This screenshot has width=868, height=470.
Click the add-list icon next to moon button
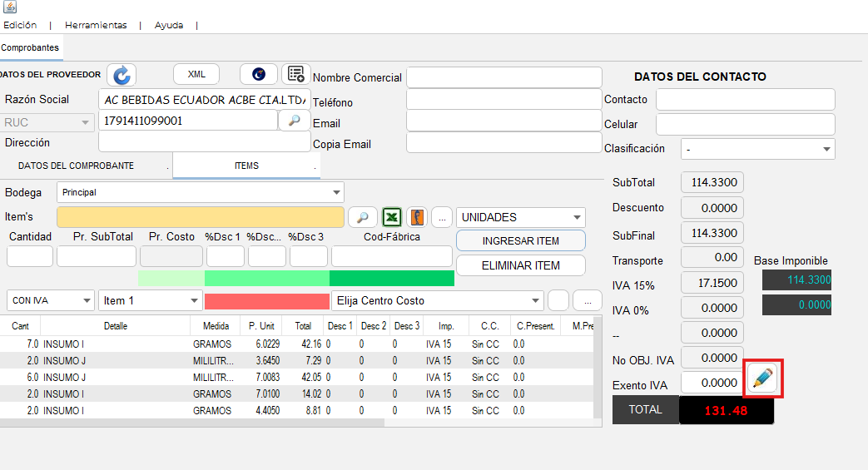[295, 74]
